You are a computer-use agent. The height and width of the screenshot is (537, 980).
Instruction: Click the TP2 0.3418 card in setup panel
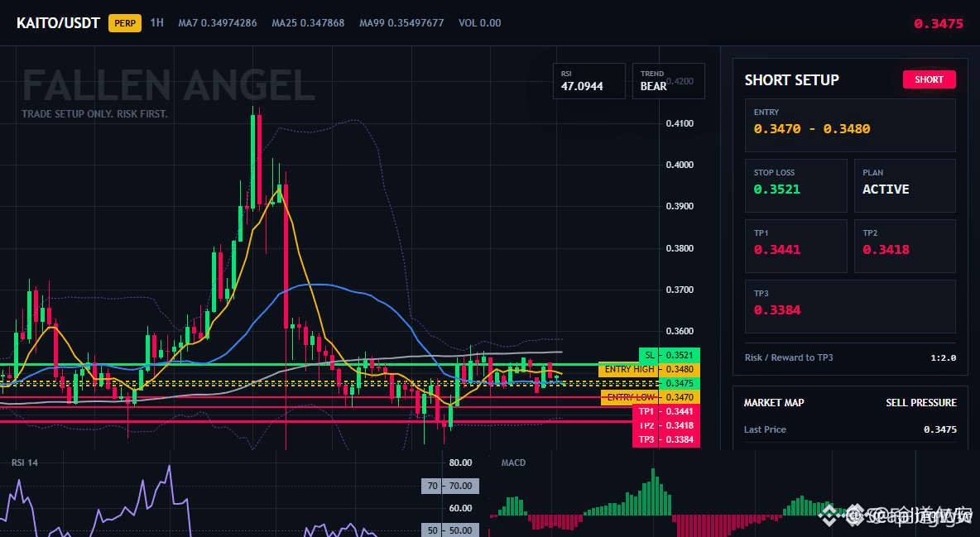[905, 246]
